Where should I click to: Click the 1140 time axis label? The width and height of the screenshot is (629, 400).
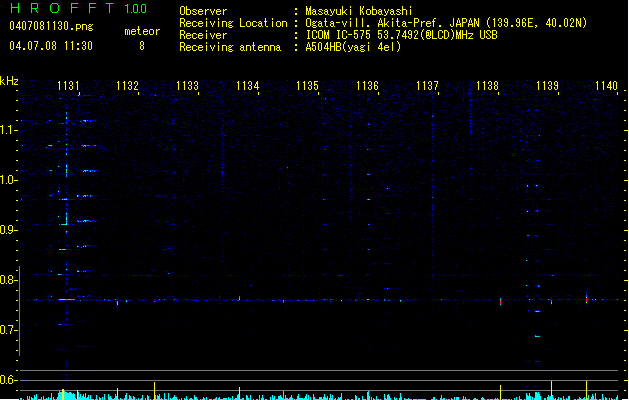click(x=606, y=85)
